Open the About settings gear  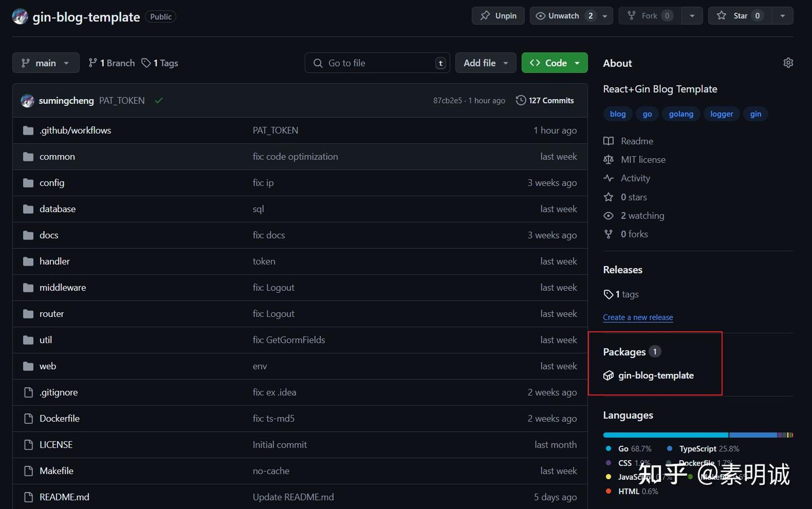coord(788,63)
